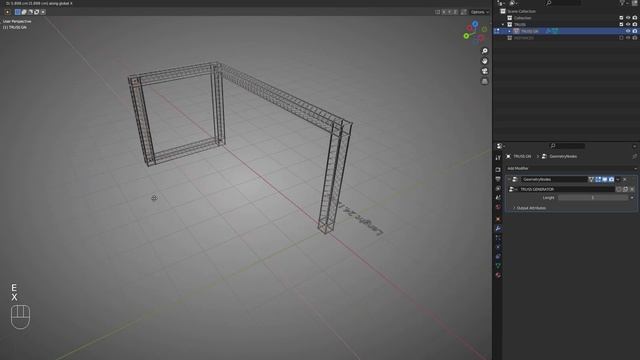Browse node groups next to TRUSS GENERATOR
640x360 pixels.
(x=512, y=189)
